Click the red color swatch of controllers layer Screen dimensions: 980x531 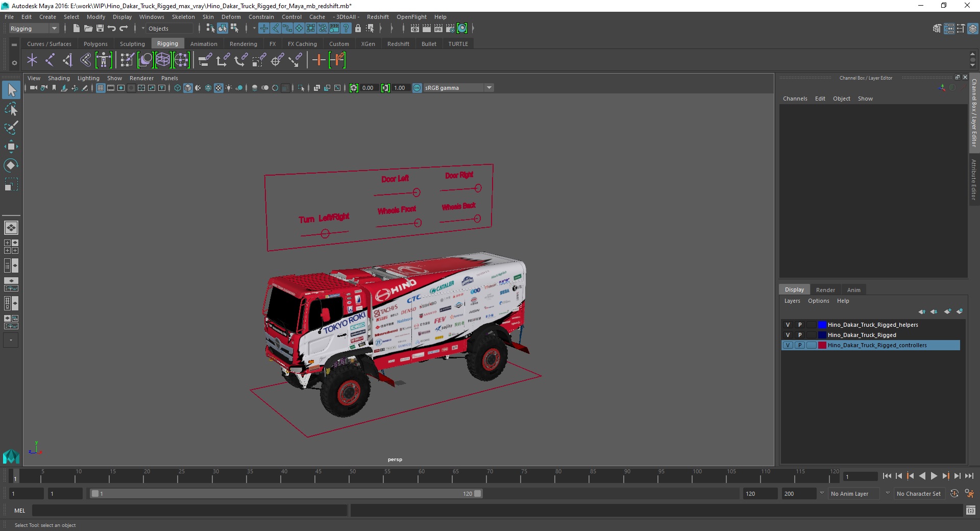pyautogui.click(x=822, y=345)
